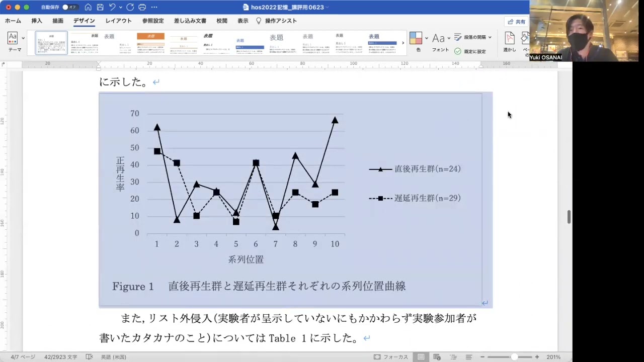The width and height of the screenshot is (644, 362).
Task: Select the デザイン tab
Action: [84, 21]
